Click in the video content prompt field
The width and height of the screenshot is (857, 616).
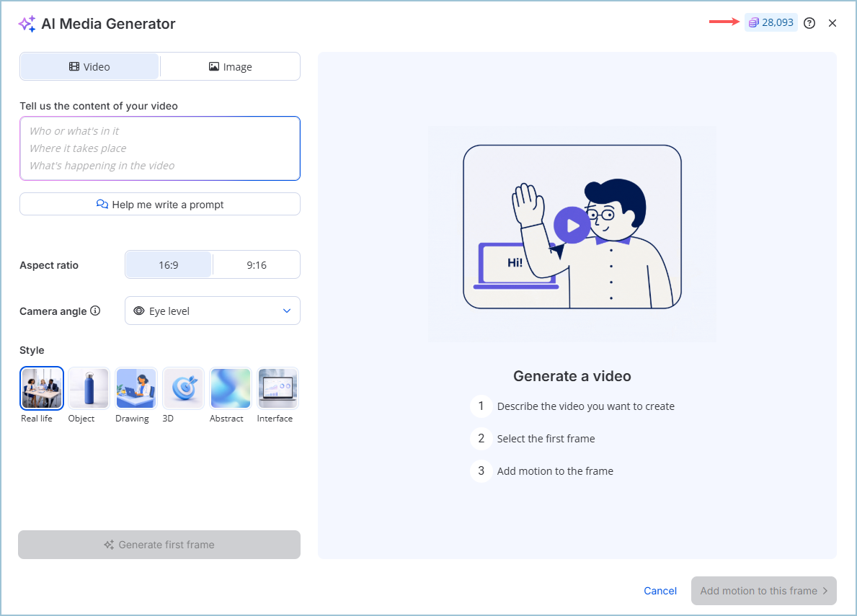[160, 148]
